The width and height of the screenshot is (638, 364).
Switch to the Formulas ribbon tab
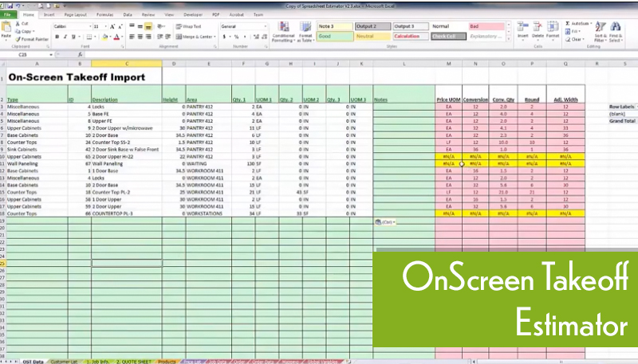[104, 14]
